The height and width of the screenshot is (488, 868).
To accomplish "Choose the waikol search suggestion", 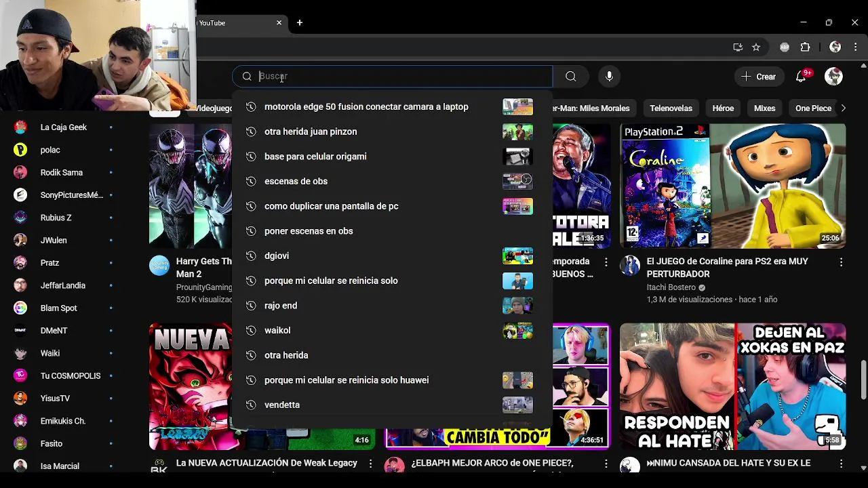I will pyautogui.click(x=392, y=330).
